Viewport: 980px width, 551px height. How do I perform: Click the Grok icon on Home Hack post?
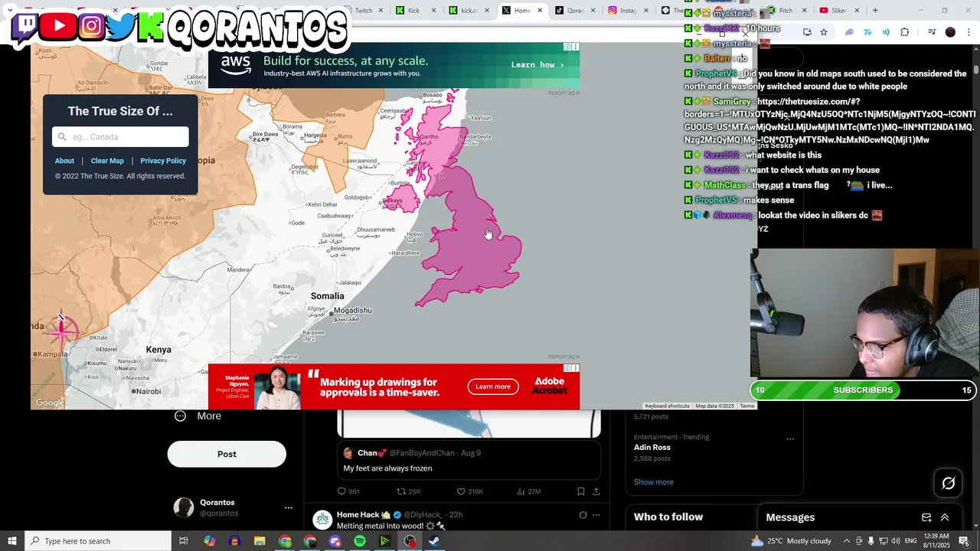point(583,515)
